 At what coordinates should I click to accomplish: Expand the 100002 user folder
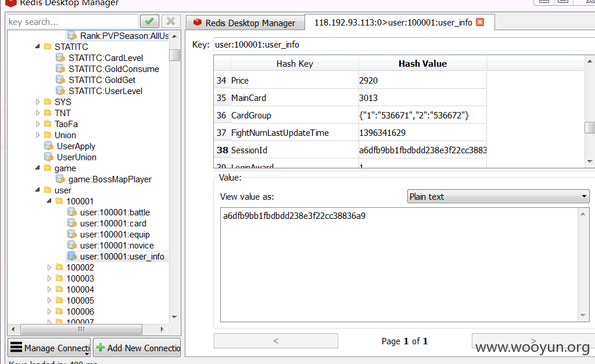tap(49, 267)
